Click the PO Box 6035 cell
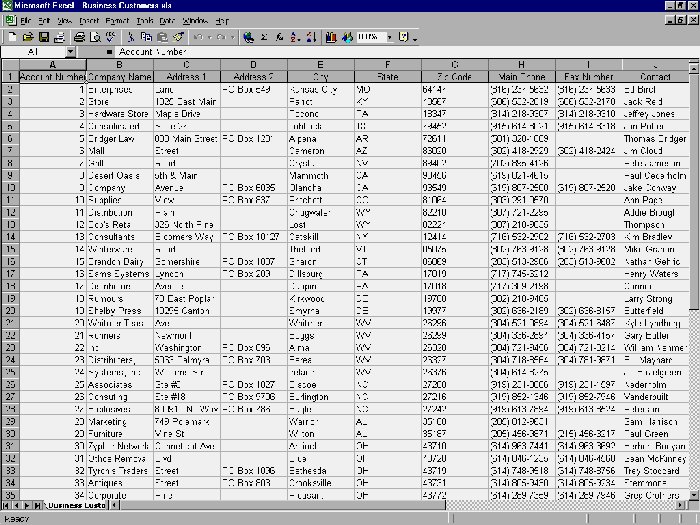This screenshot has height=525, width=700. pos(254,188)
